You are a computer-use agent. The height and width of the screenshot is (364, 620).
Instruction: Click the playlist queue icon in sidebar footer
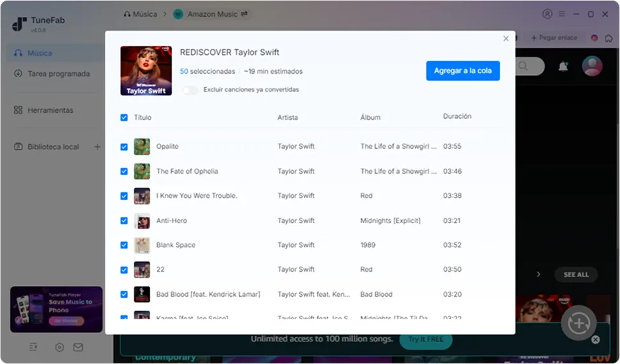[x=33, y=347]
